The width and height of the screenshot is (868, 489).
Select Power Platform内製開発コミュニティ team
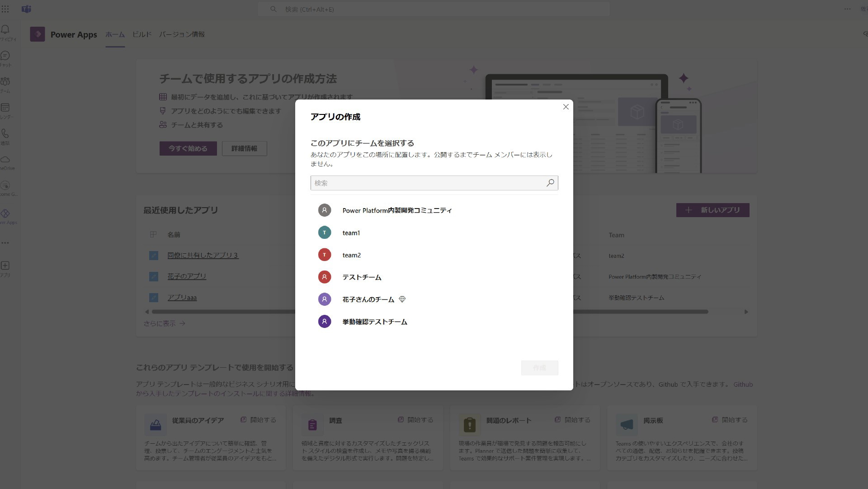(x=434, y=210)
